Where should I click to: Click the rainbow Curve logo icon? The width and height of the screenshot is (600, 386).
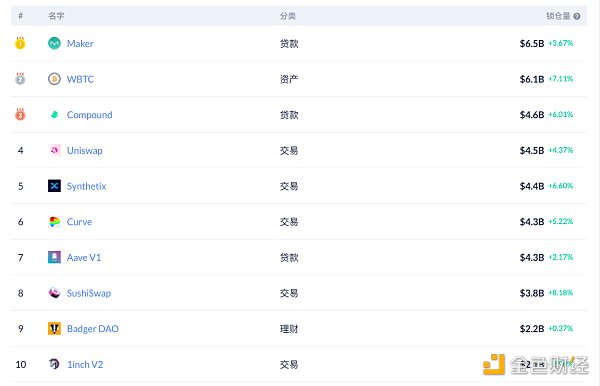coord(54,222)
